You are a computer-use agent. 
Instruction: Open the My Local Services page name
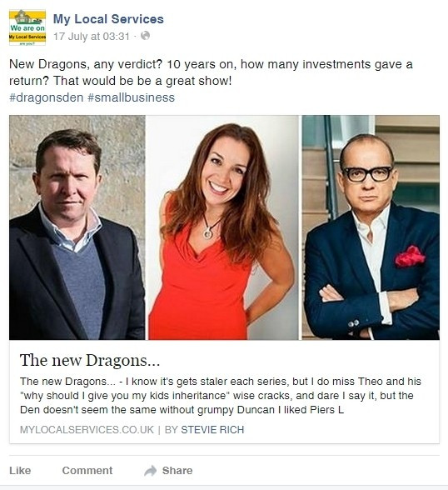(108, 19)
